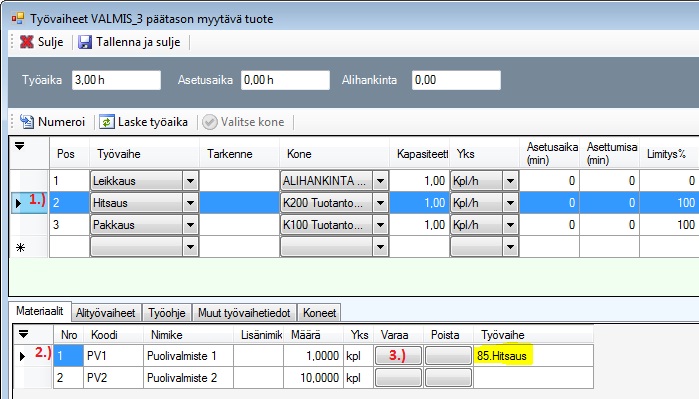Select the row header of Puolivalmiste 1 row
Screen dimensions: 699x399
[x=33, y=356]
